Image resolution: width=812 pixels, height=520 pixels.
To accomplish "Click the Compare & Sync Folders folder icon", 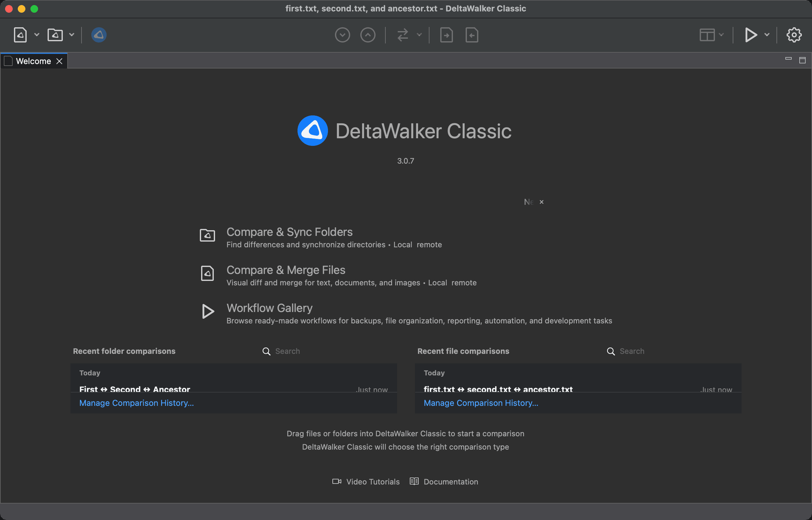I will pyautogui.click(x=207, y=235).
